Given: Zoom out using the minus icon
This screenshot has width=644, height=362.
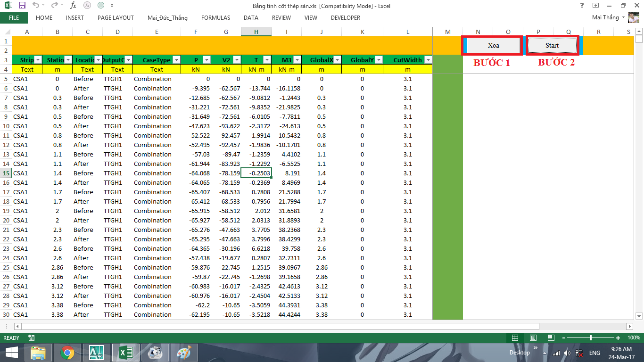Looking at the screenshot, I should coord(563,337).
